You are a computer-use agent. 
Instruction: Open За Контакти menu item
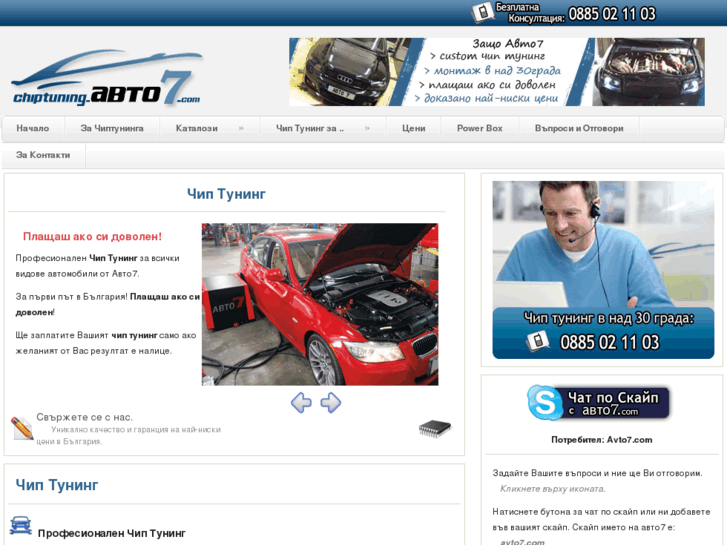pos(43,155)
